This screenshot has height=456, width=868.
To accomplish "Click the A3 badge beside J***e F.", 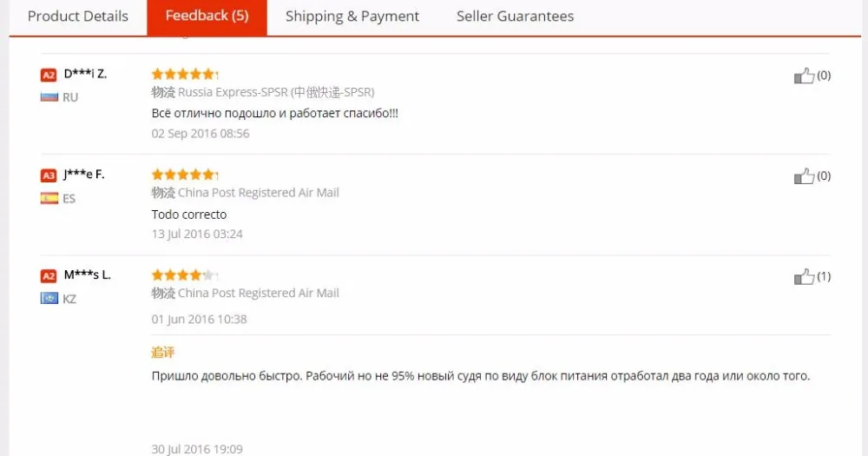I will point(49,175).
